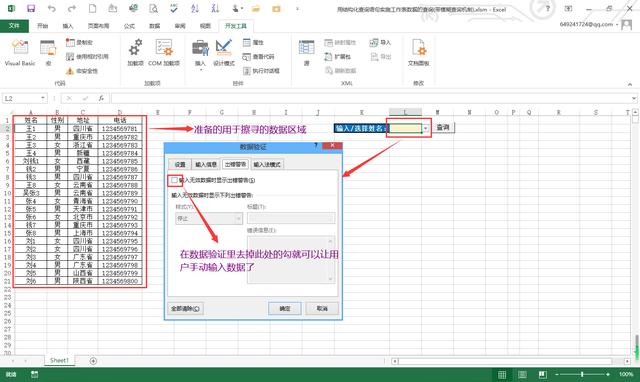Confirm the Data Validation dialog with OK
This screenshot has height=382, width=640.
[285, 309]
